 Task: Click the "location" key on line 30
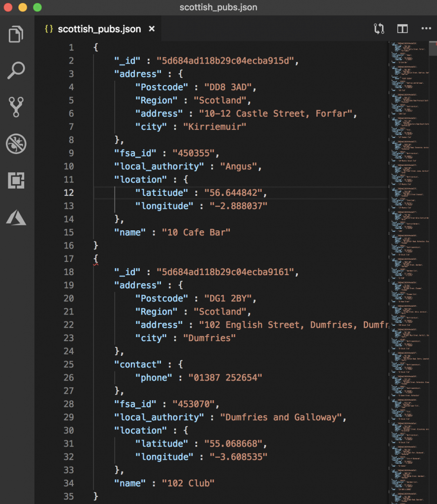tap(140, 430)
